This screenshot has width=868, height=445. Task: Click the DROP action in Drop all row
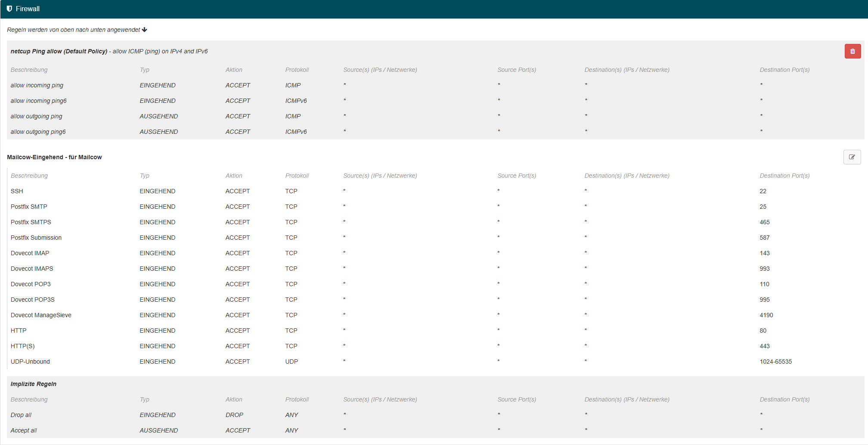(x=234, y=415)
